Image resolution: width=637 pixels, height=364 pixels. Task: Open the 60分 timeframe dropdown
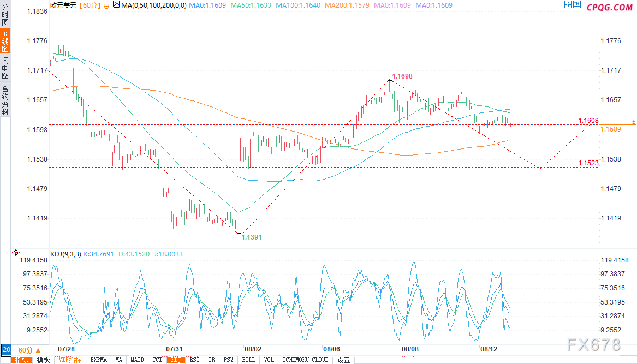click(x=29, y=350)
